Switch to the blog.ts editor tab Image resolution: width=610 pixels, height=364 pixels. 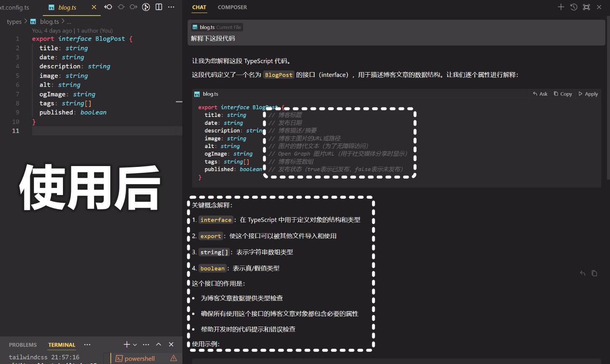[x=67, y=8]
